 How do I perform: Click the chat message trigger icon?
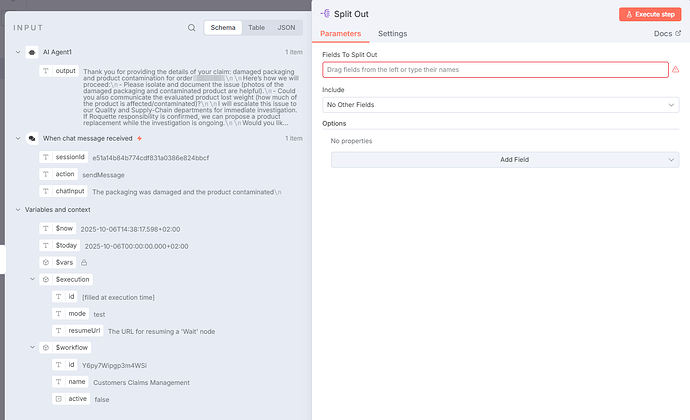(33, 138)
